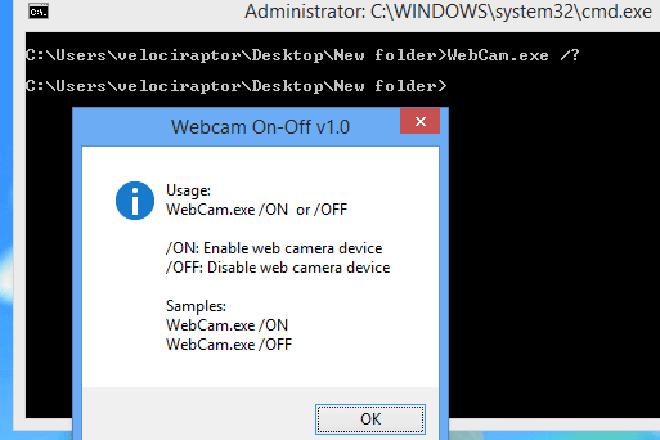660x440 pixels.
Task: Close the Webcam On-Off dialog with the red X
Action: coord(420,121)
